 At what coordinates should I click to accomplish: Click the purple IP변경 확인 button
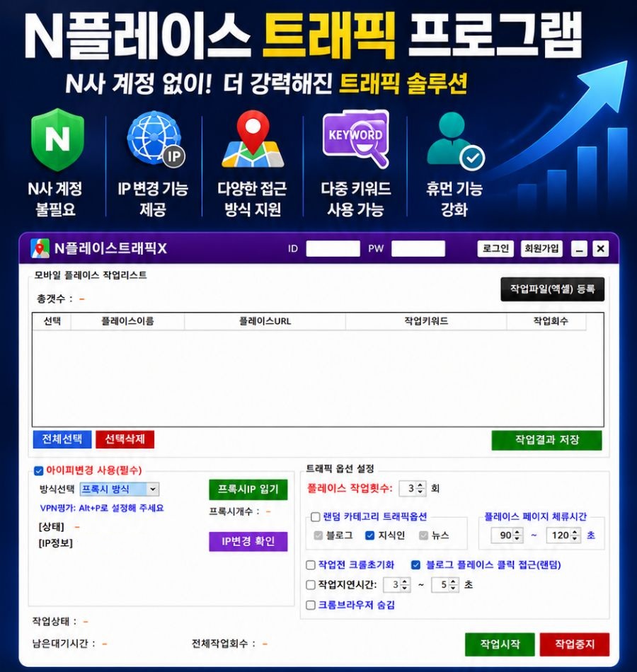coord(248,541)
